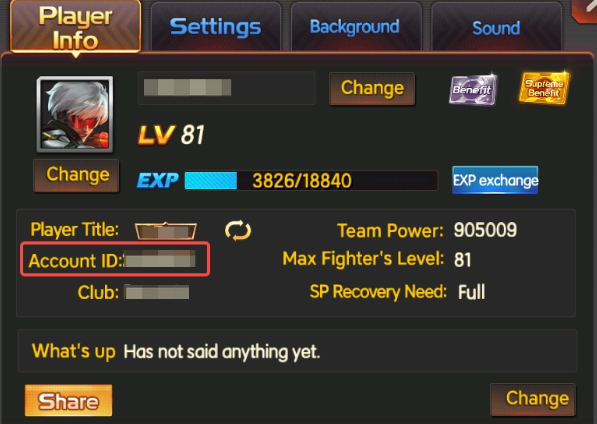Click the EXP exchange button
Screen dimensions: 597x424
pos(495,180)
